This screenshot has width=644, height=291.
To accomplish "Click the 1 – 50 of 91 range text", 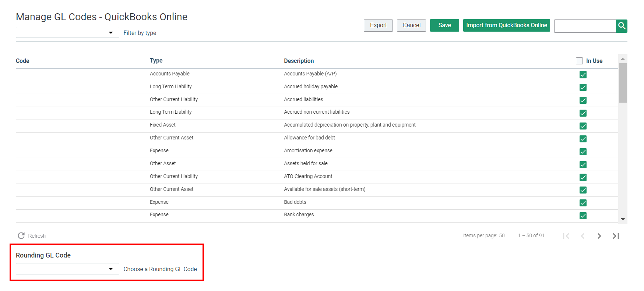I will pos(531,236).
